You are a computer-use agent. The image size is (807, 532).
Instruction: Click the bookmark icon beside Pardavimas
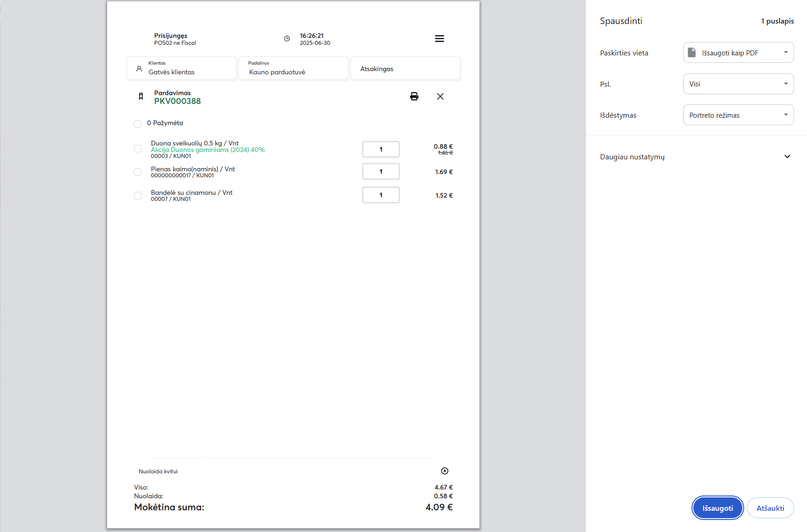[x=141, y=97]
